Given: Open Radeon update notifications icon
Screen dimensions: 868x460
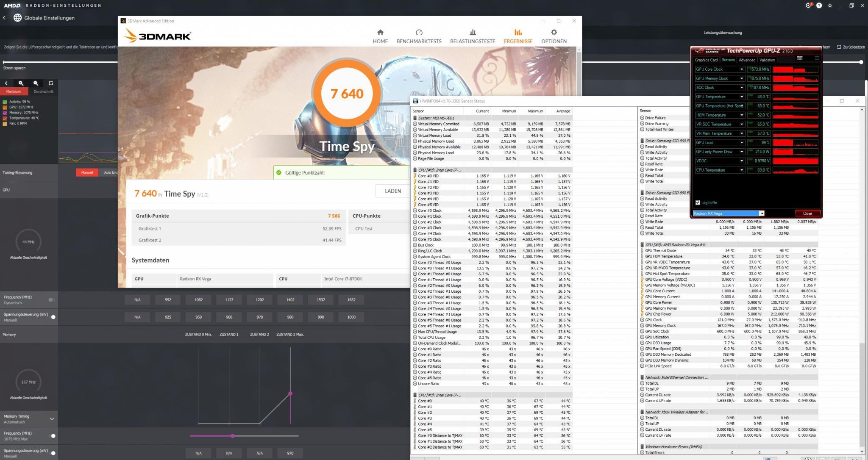Looking at the screenshot, I should pyautogui.click(x=808, y=6).
